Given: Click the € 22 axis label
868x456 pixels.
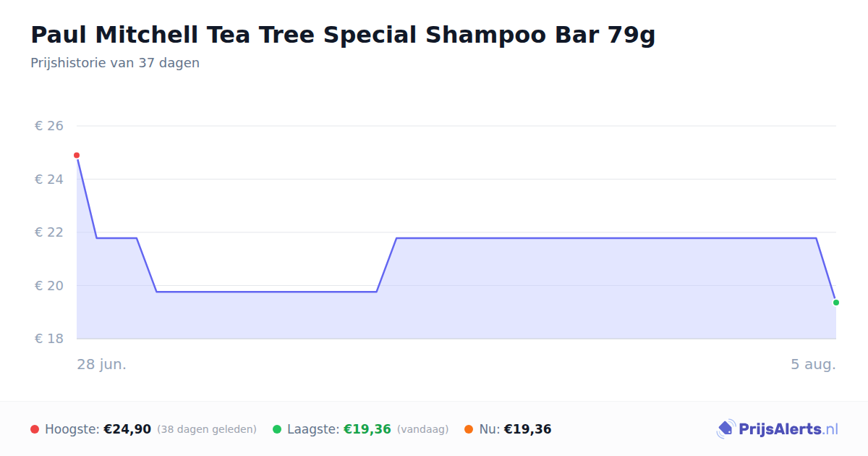Looking at the screenshot, I should click(x=49, y=232).
